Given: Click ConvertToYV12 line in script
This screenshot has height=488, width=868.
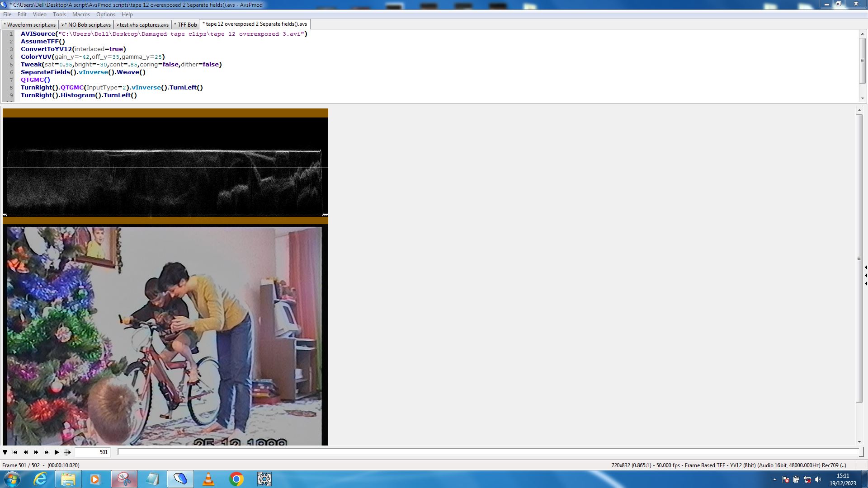Looking at the screenshot, I should 73,49.
